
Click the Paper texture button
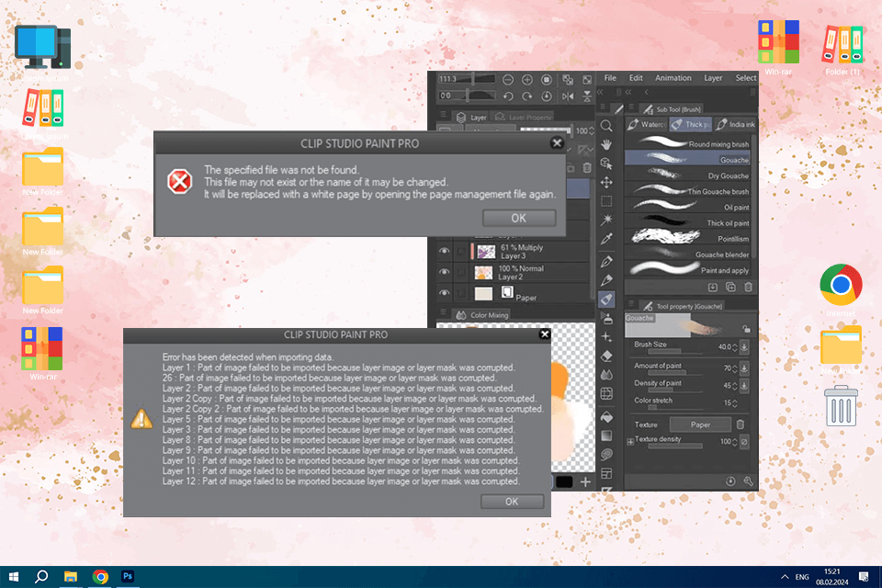click(700, 424)
